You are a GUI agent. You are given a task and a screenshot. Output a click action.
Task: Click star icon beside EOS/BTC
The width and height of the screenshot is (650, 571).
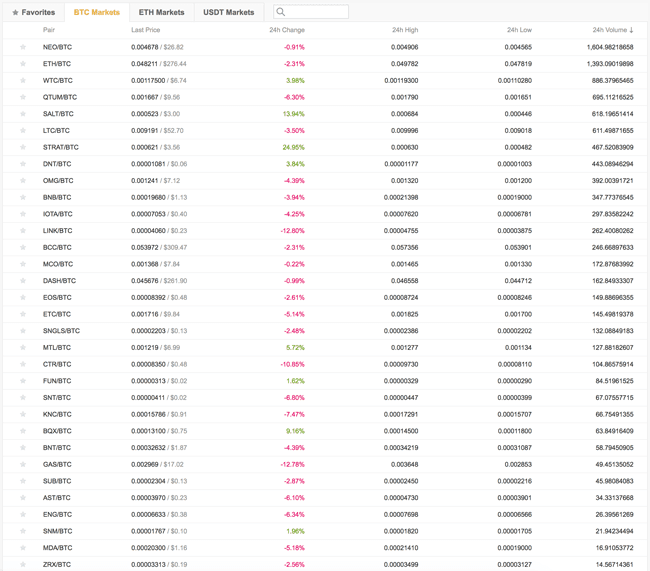pyautogui.click(x=23, y=297)
